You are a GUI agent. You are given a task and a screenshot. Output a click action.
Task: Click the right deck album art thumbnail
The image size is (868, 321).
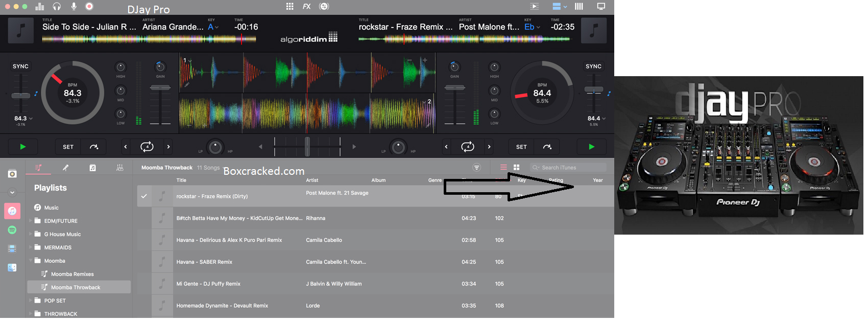tap(594, 31)
